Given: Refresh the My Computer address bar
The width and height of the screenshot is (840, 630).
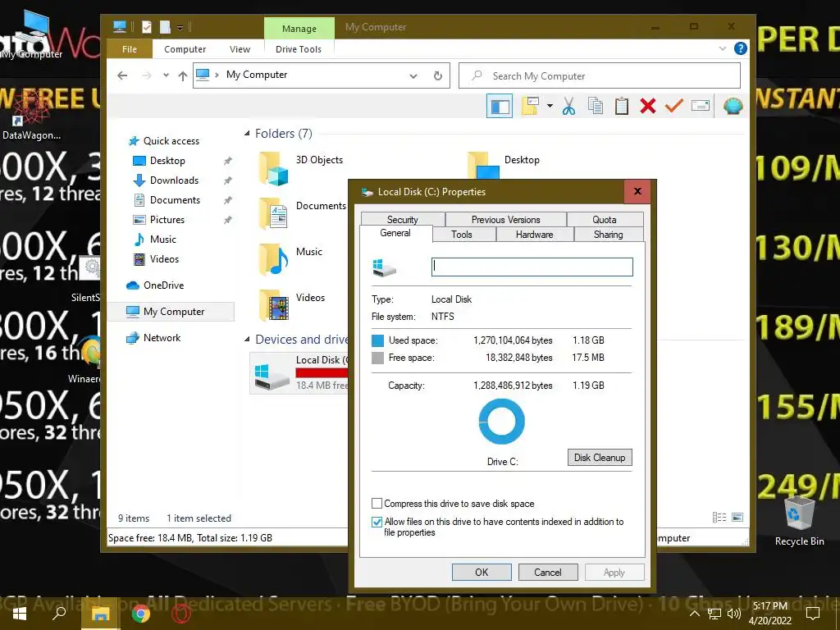Looking at the screenshot, I should [x=438, y=75].
